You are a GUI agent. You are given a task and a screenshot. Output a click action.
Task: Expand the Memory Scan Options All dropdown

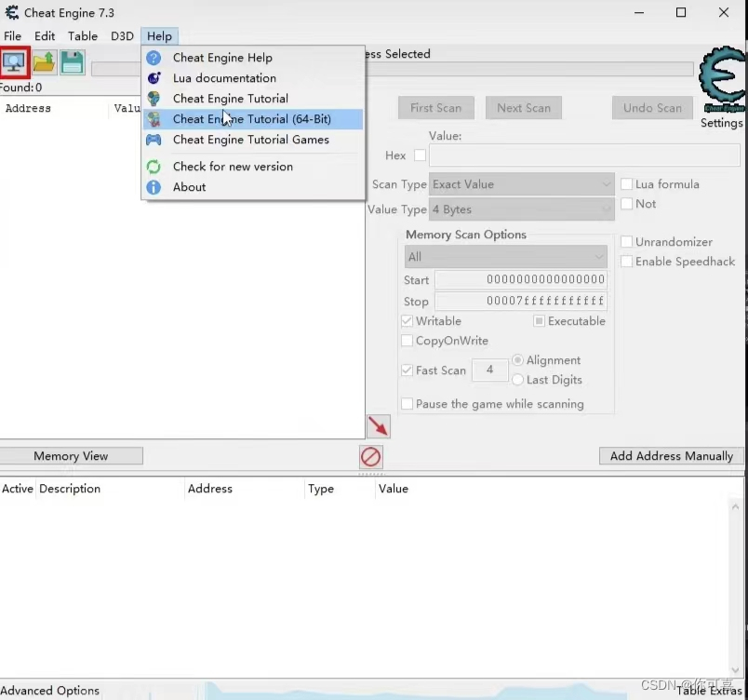(506, 257)
